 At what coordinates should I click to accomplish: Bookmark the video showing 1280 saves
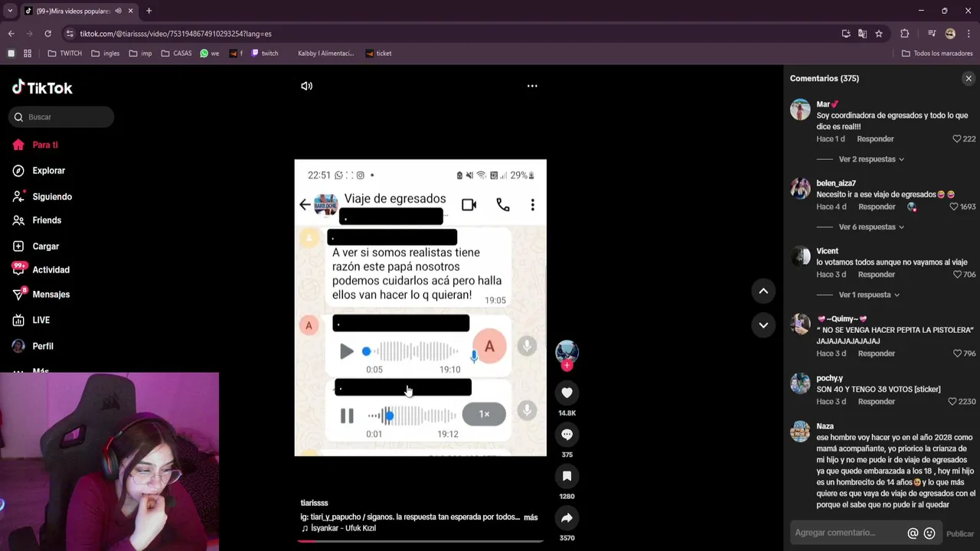click(x=567, y=476)
